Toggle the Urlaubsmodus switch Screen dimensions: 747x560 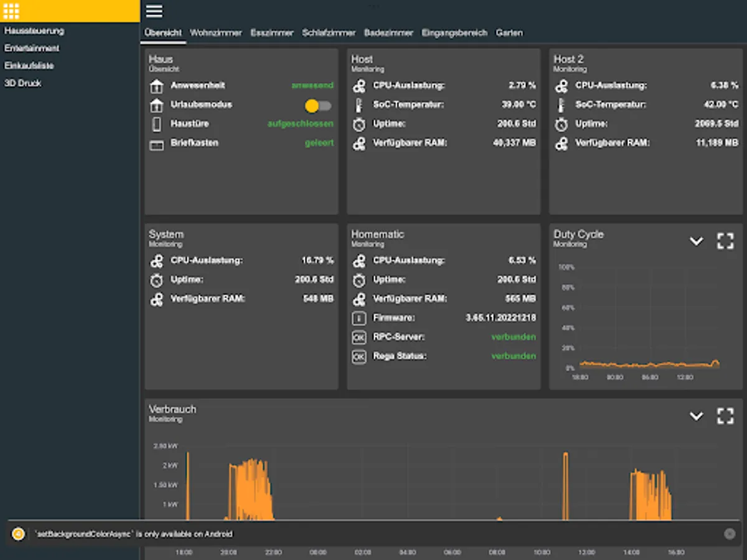318,106
